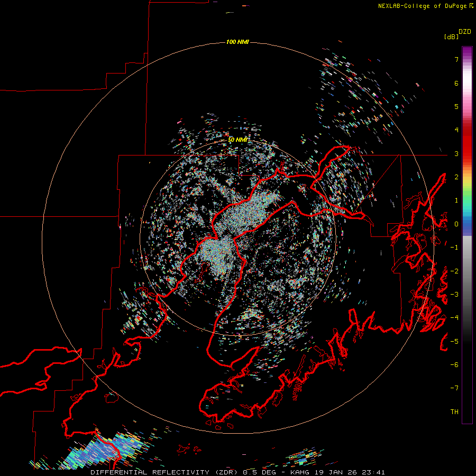This screenshot has height=476, width=476.
Task: Click the color scale value -6
Action: tap(454, 365)
